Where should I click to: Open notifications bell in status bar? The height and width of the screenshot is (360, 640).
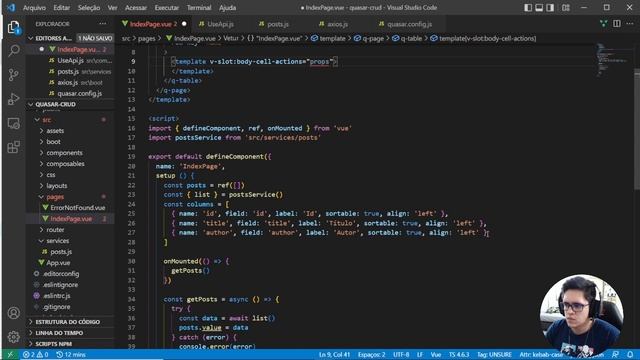click(x=630, y=355)
